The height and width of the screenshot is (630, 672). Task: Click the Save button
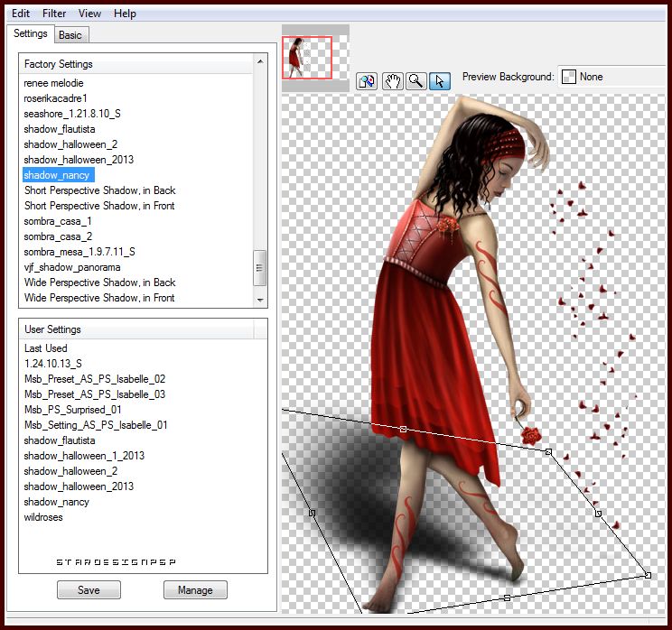coord(89,590)
